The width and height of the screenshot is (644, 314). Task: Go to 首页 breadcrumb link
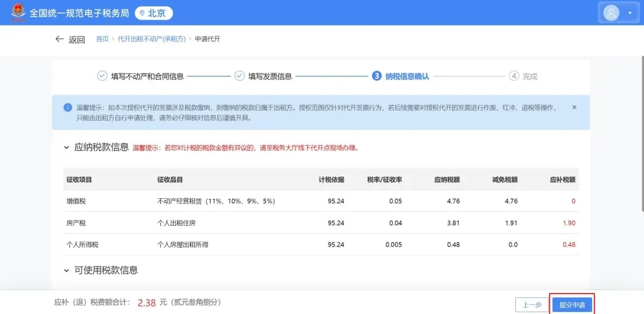[103, 39]
